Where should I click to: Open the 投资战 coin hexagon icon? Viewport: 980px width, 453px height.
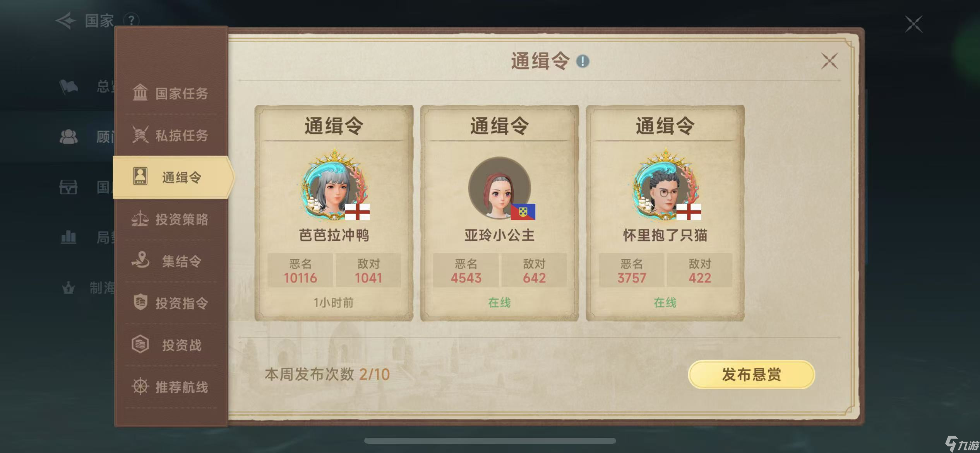coord(140,344)
